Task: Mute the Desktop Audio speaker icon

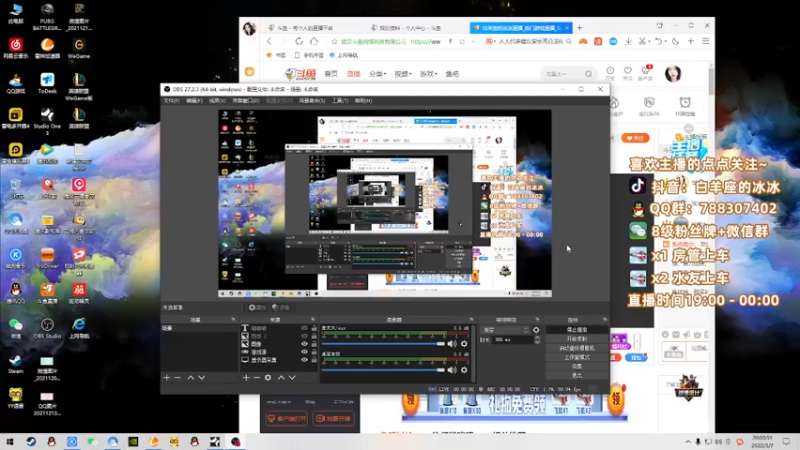Action: (x=452, y=370)
